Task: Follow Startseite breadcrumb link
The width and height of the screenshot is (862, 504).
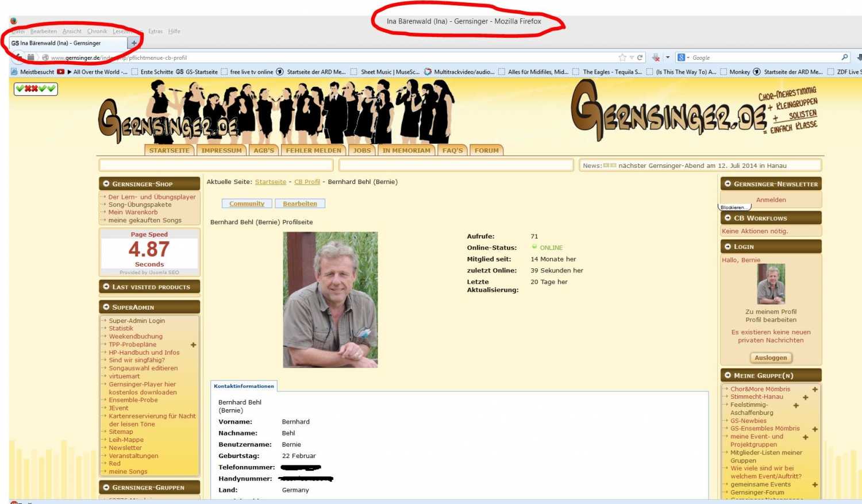Action: tap(271, 182)
